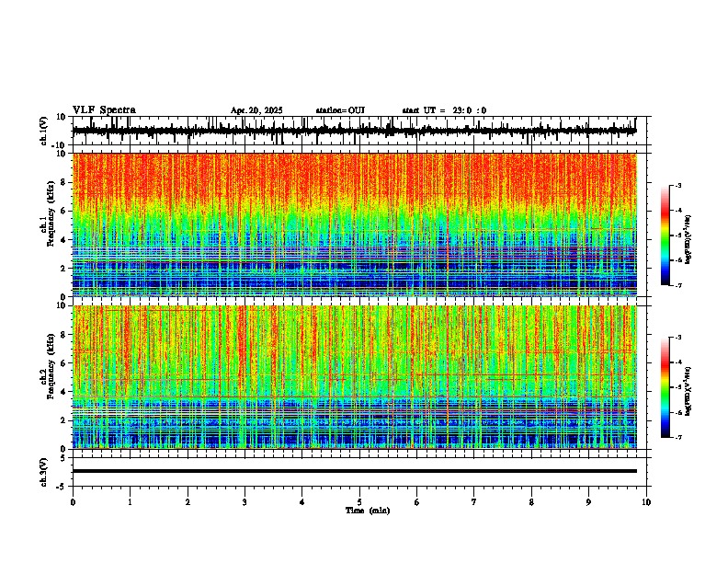
Task: Click the "2" kHz tick on ch.1 spectrogram axis
Action: pos(63,268)
